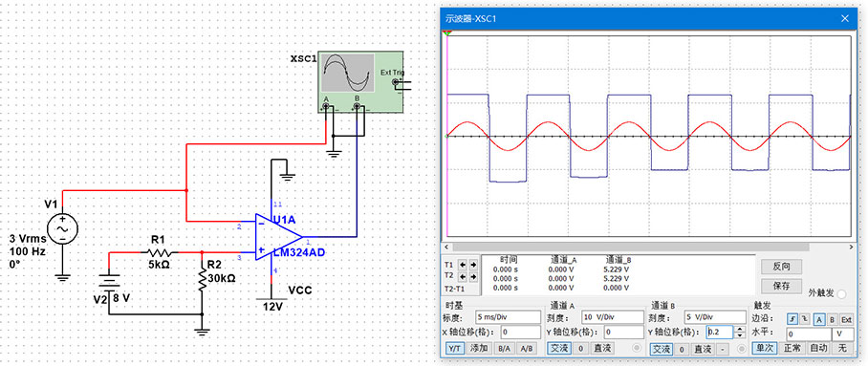Toggle Channel B 直流 DC coupling
The image size is (868, 366).
pyautogui.click(x=703, y=349)
